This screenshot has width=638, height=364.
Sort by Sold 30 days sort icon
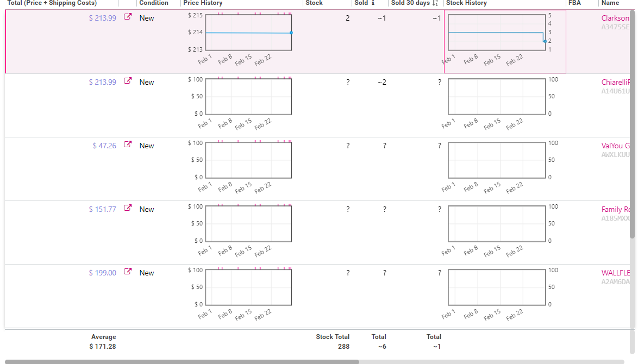click(x=435, y=3)
